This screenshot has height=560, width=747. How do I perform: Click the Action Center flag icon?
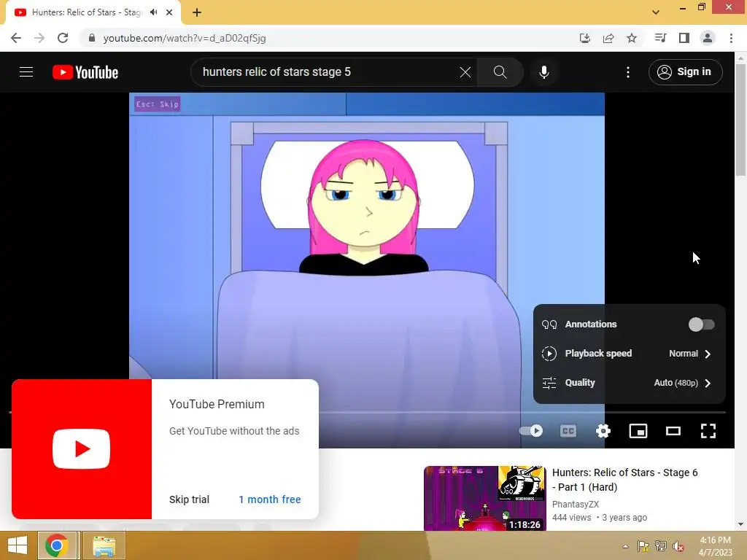coord(643,546)
